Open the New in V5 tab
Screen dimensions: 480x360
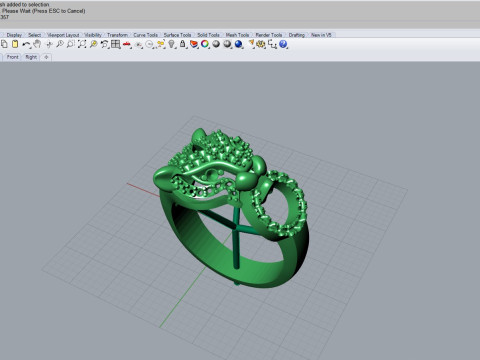(x=321, y=35)
